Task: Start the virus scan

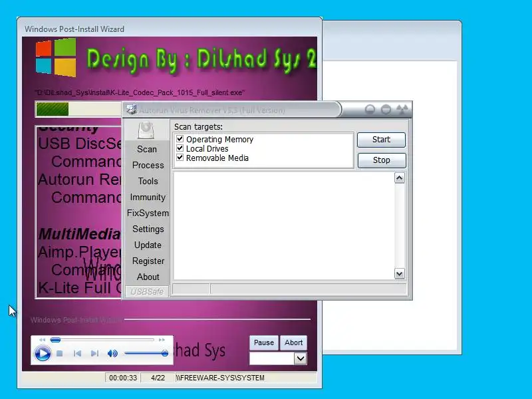Action: click(381, 140)
